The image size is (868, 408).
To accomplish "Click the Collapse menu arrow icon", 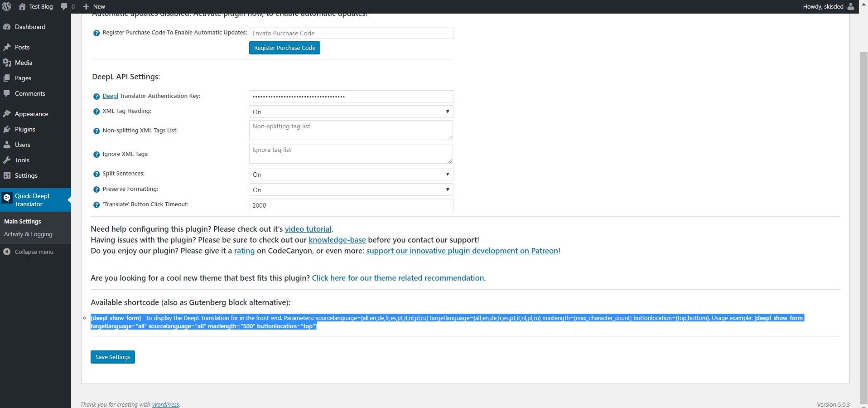I will [7, 252].
